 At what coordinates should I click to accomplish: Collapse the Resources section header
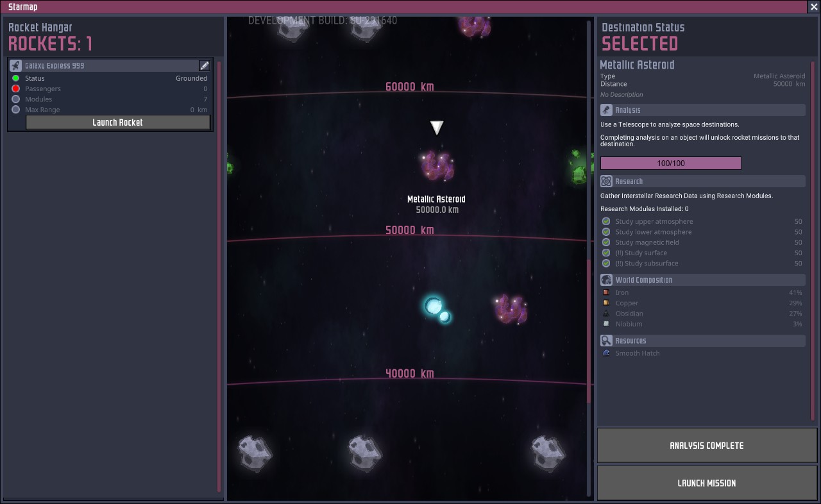[x=702, y=341]
